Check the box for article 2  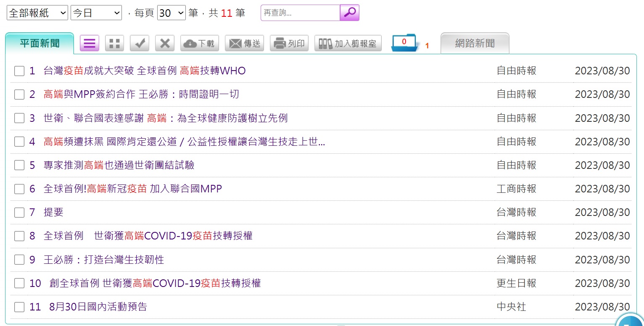point(19,95)
